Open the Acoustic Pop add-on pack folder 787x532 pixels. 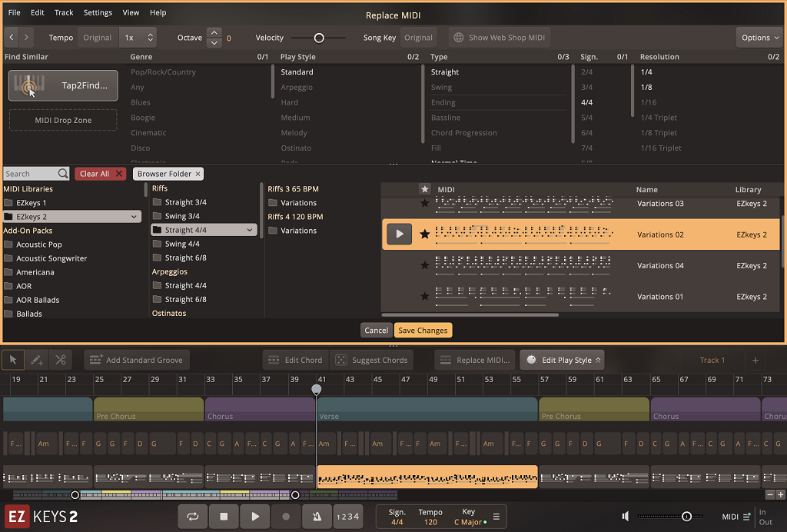point(39,244)
